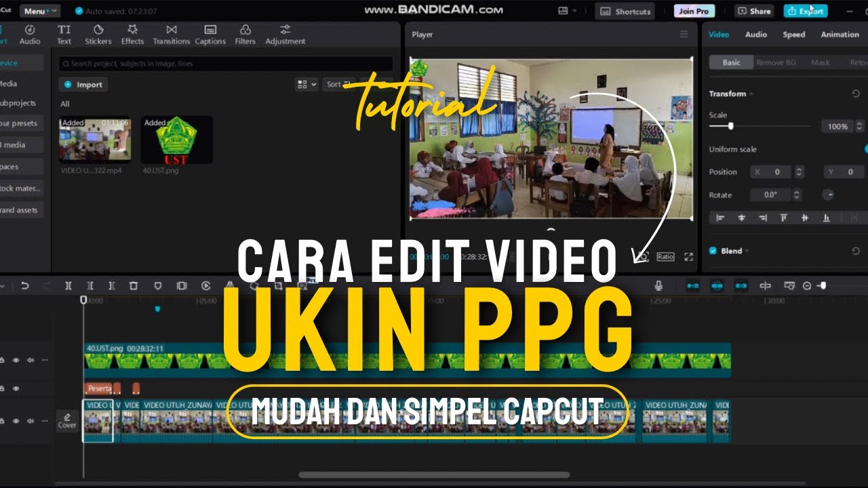Select the Basic sub-tab
Viewport: 868px width, 488px height.
pyautogui.click(x=732, y=62)
